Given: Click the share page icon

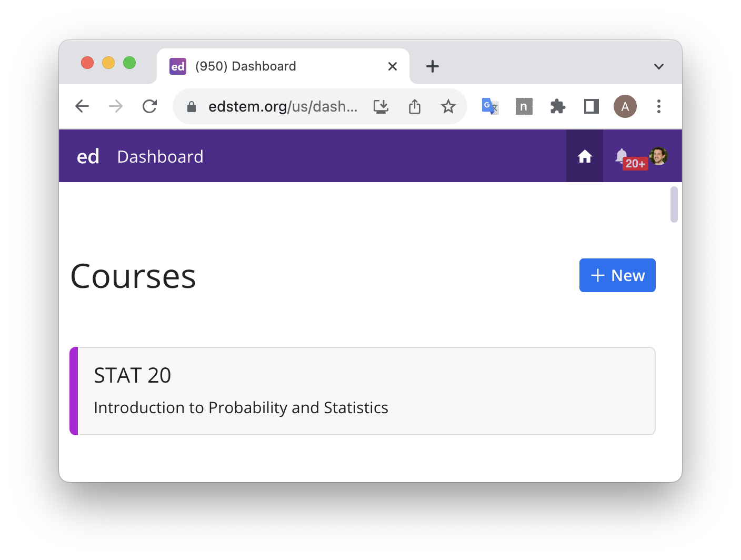Looking at the screenshot, I should click(415, 107).
